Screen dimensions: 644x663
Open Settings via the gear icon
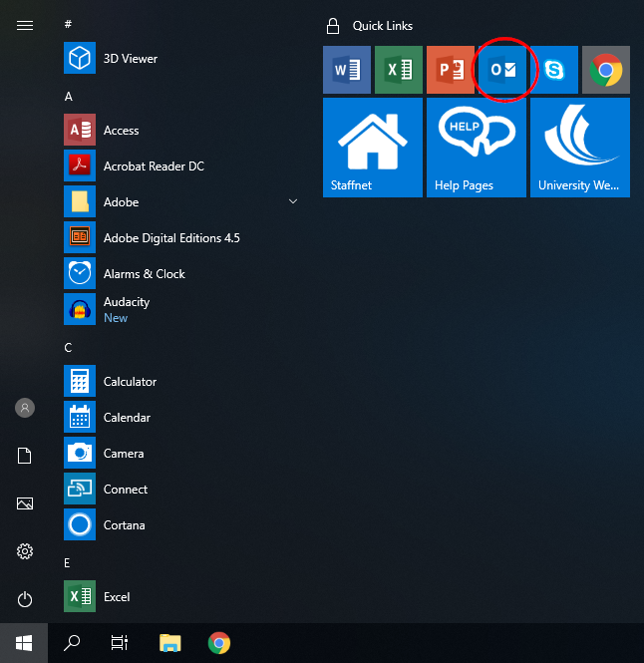tap(25, 551)
